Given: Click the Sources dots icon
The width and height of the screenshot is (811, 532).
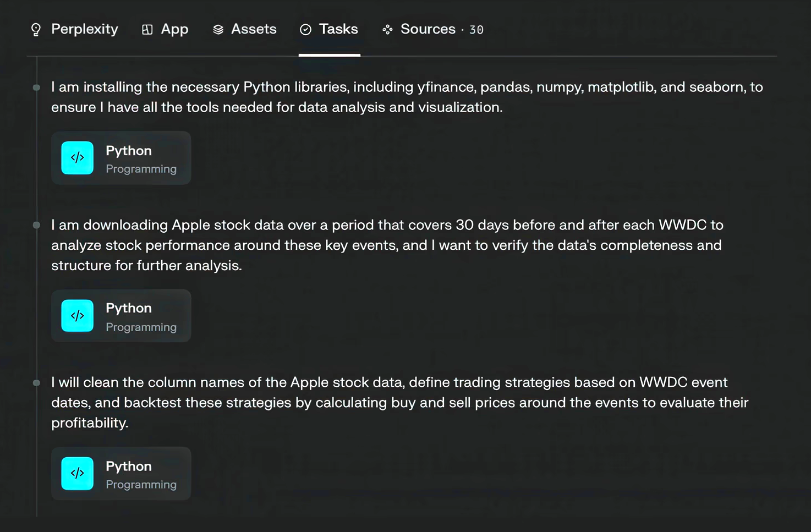Looking at the screenshot, I should [x=387, y=30].
